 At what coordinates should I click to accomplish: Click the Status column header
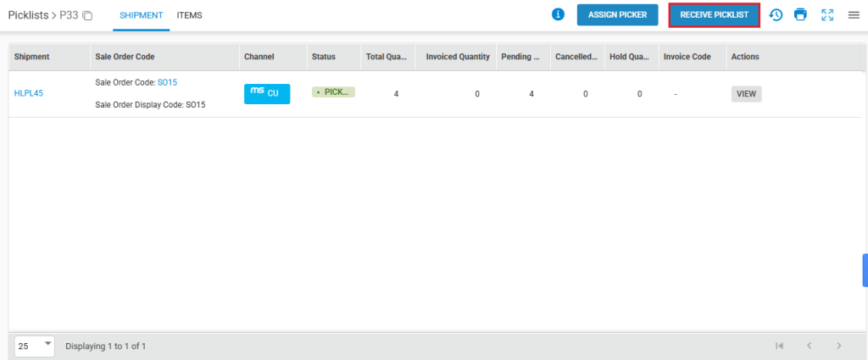(334, 57)
